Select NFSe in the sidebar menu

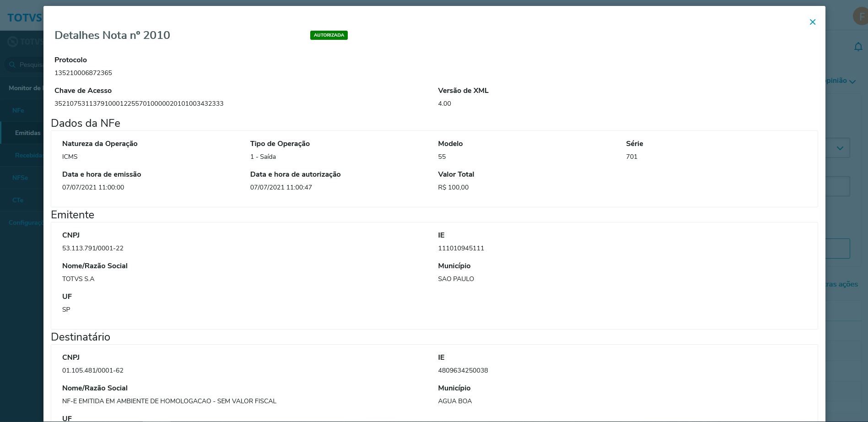(20, 178)
